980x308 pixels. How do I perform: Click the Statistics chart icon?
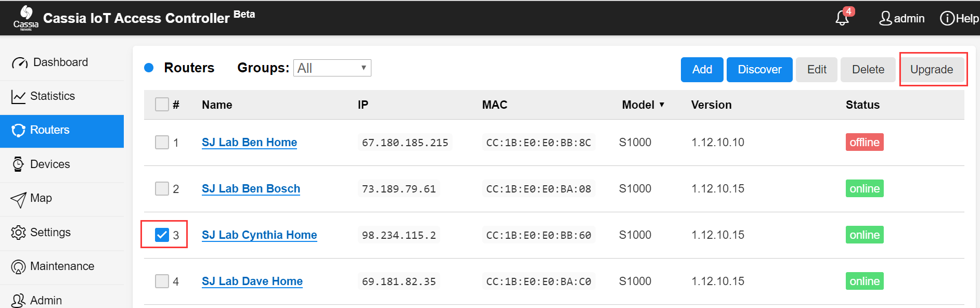point(18,96)
